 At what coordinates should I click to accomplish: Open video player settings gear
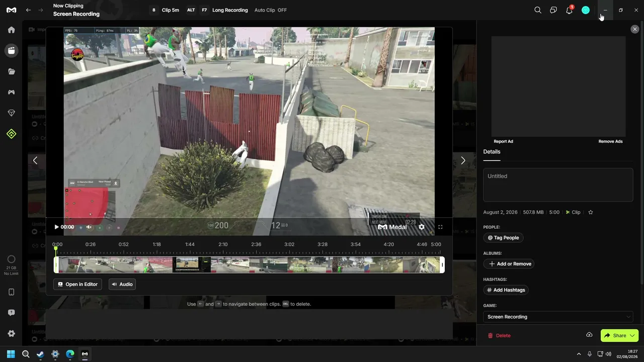click(x=422, y=227)
